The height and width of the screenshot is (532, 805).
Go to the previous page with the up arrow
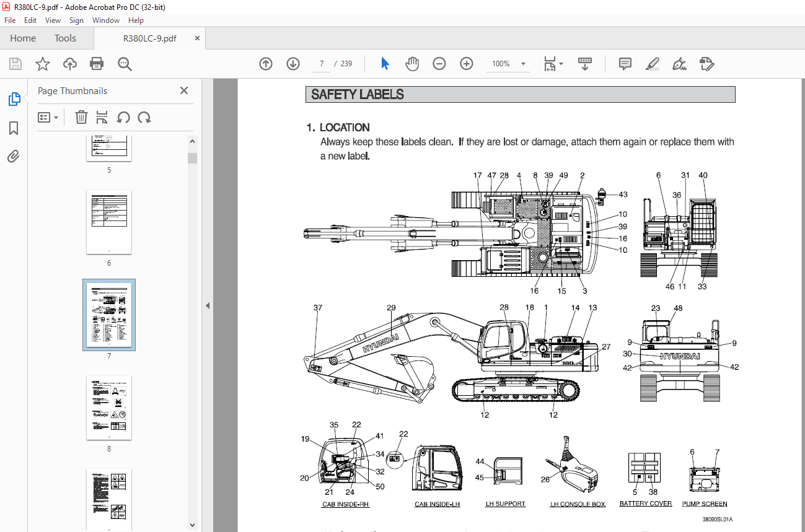coord(266,64)
